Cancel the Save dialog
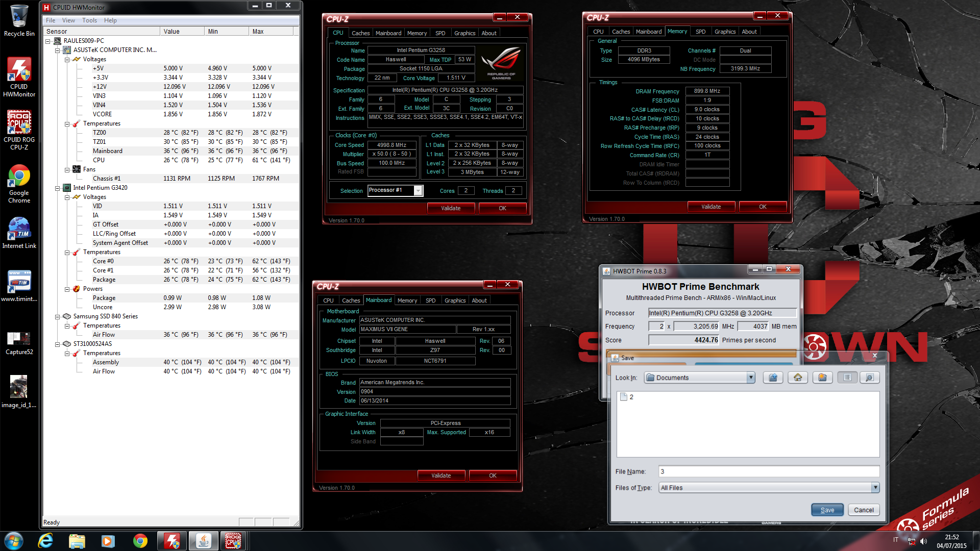 tap(864, 510)
